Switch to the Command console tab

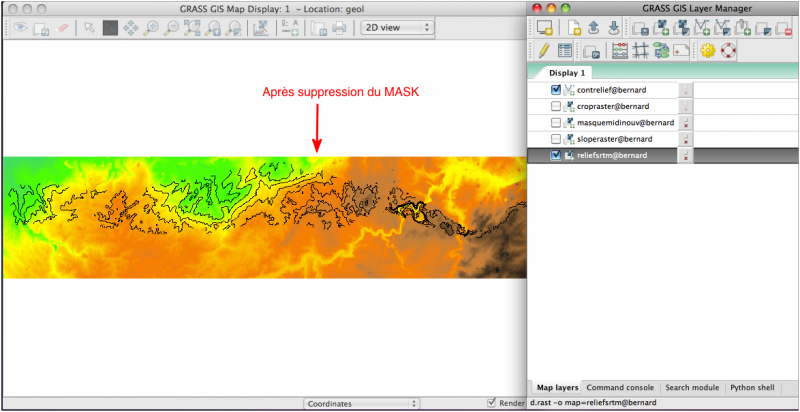tap(619, 387)
